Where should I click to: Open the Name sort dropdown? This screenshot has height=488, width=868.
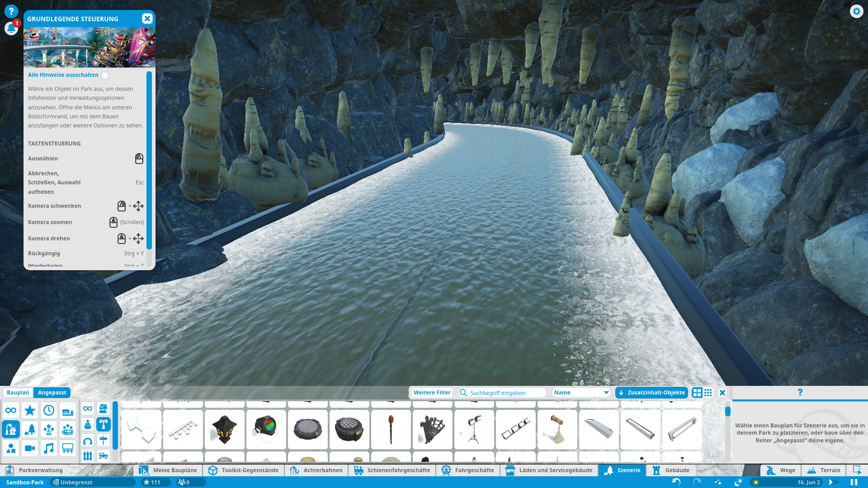(581, 393)
